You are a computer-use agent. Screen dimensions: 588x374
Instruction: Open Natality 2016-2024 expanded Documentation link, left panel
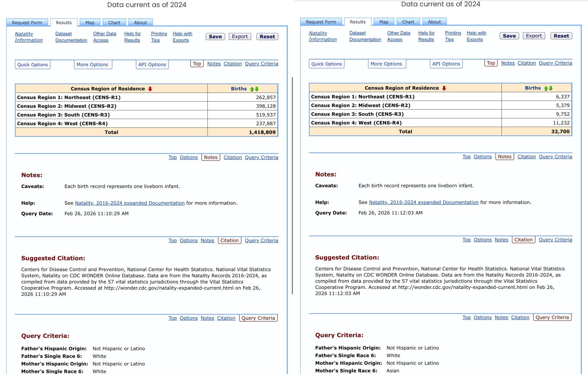click(130, 203)
